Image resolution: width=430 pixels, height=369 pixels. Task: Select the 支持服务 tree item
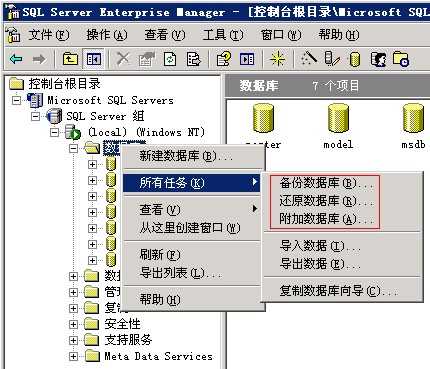coord(128,340)
